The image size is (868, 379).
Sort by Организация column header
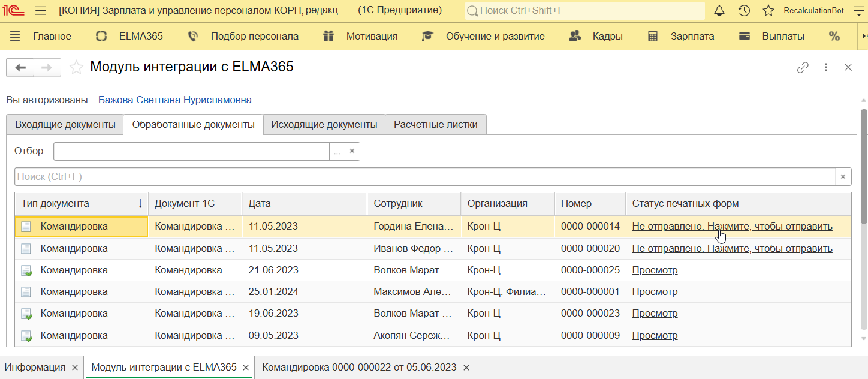[x=508, y=203]
